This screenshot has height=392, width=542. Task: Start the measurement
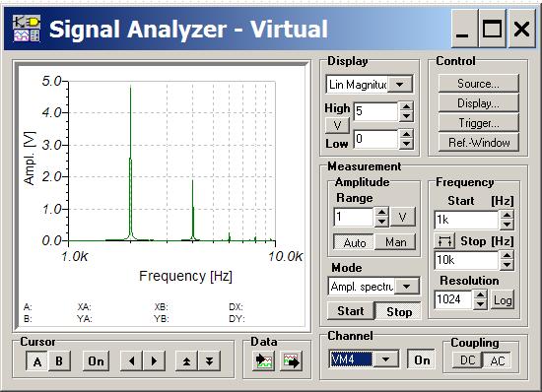tap(351, 311)
